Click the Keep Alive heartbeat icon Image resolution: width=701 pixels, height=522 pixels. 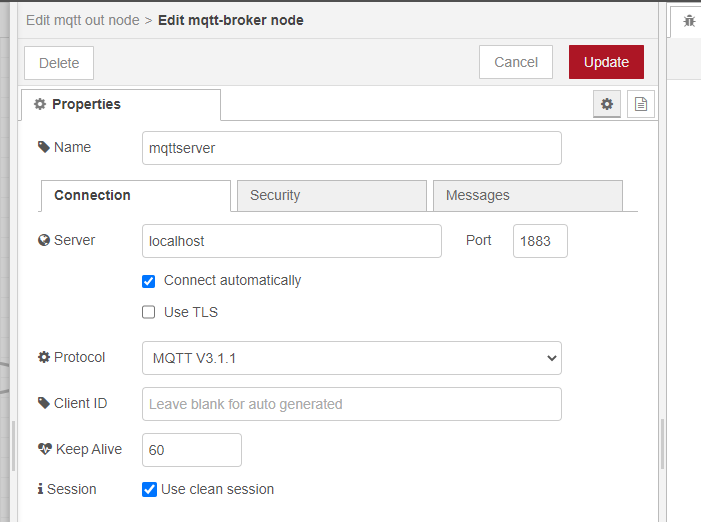[x=44, y=449]
